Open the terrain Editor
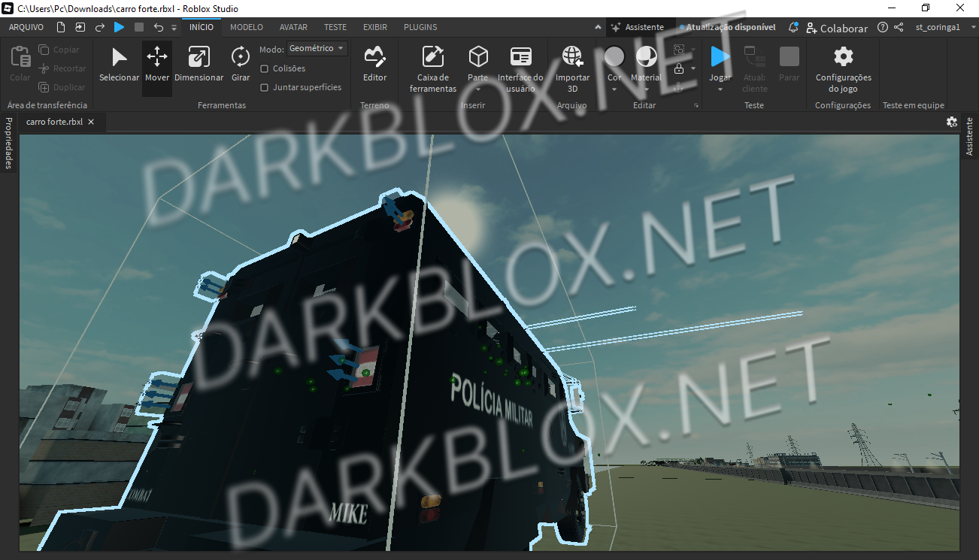 coord(374,65)
